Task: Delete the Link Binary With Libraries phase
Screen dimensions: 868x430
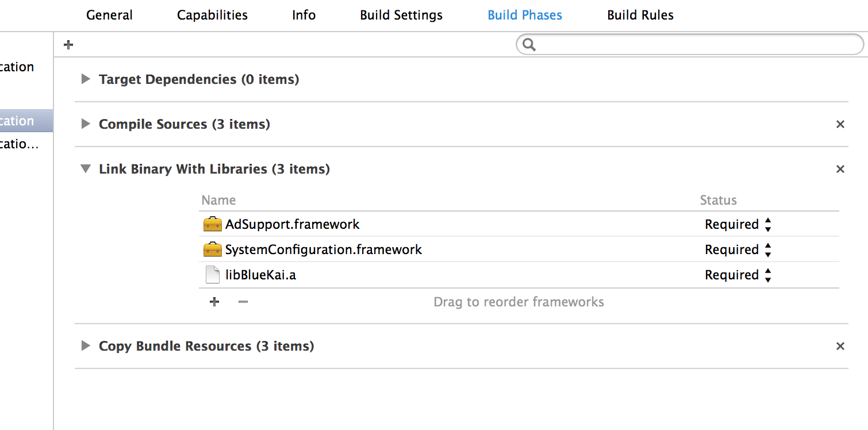Action: [840, 169]
